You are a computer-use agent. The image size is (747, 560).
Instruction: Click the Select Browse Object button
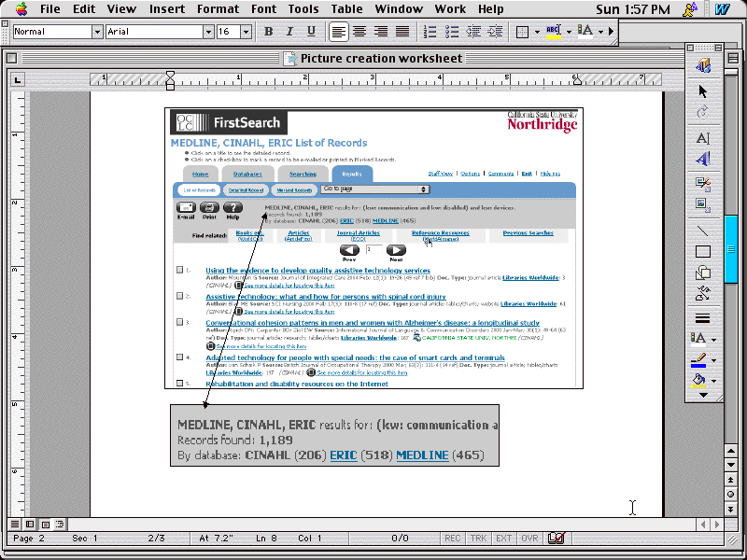[731, 495]
